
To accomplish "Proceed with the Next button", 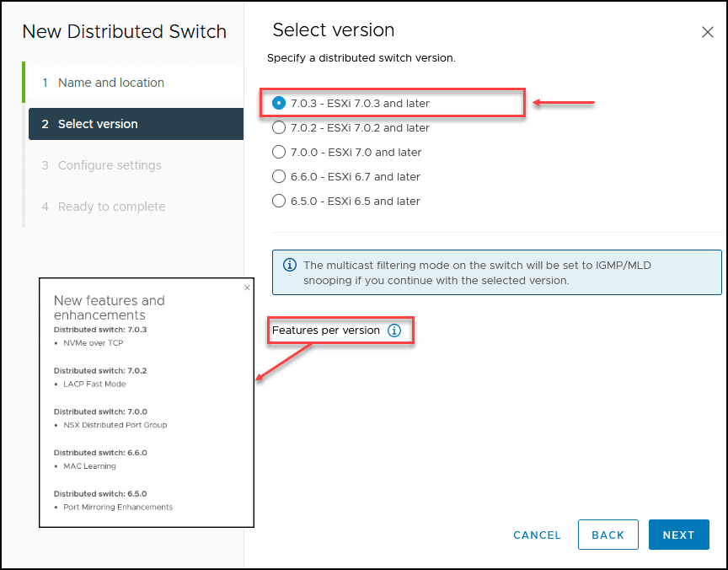I will (x=679, y=535).
